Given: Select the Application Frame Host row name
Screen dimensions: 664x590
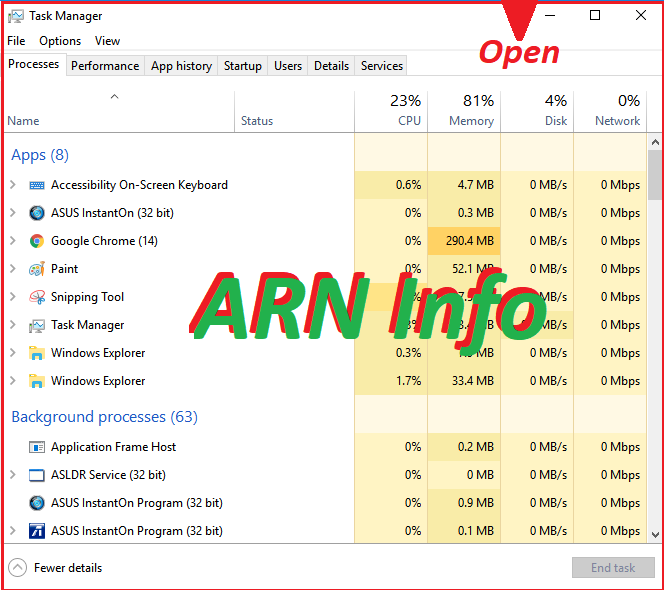Looking at the screenshot, I should click(x=113, y=447).
